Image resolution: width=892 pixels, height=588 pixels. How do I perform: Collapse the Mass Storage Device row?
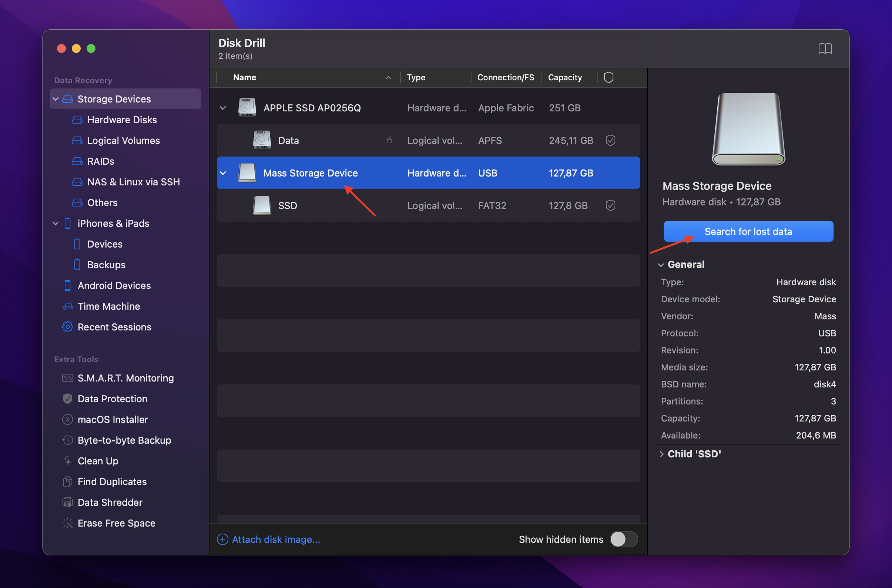coord(223,173)
